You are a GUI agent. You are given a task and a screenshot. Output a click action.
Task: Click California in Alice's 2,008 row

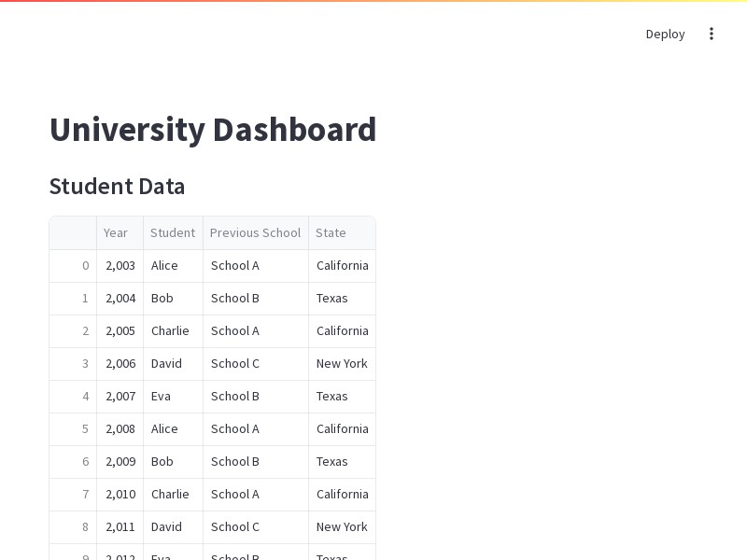pos(342,429)
